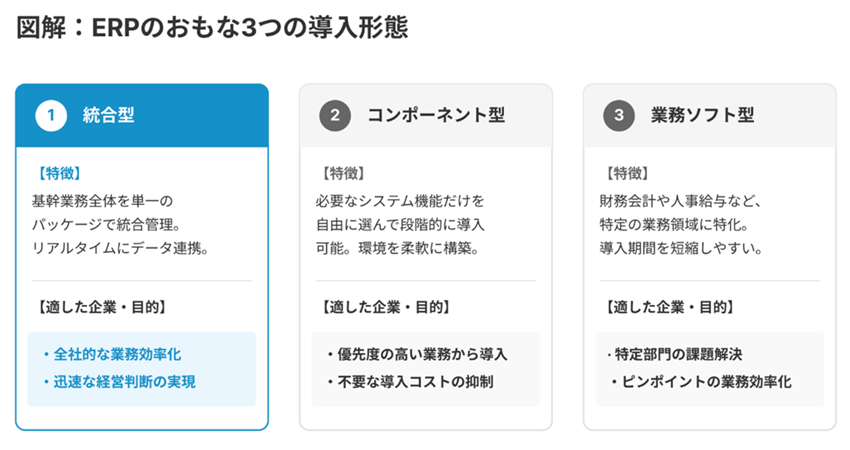Click 特定部門の課題解決 bullet
Viewport: 850px width, 450px height.
tap(675, 355)
